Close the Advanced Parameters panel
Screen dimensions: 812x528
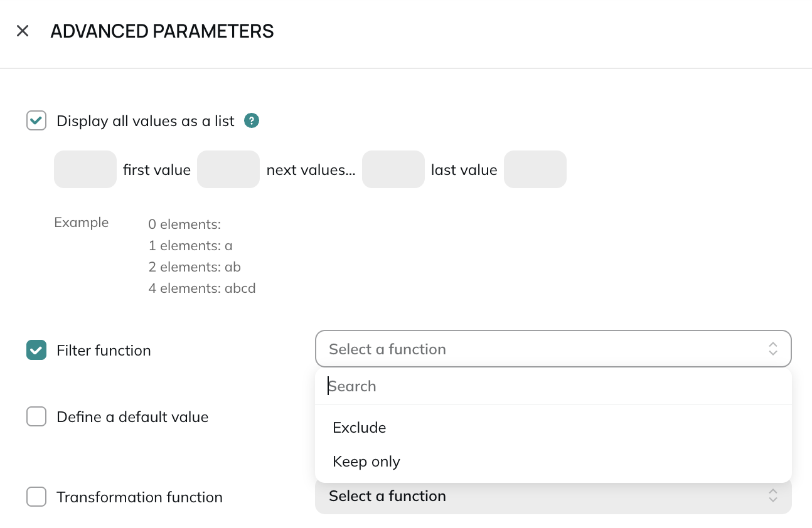(x=23, y=31)
